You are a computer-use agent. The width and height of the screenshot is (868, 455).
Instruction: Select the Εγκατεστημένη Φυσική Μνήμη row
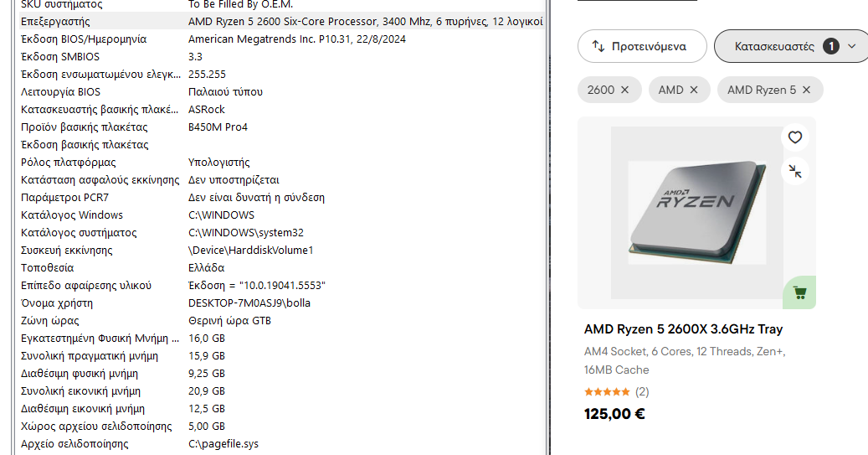pyautogui.click(x=100, y=338)
